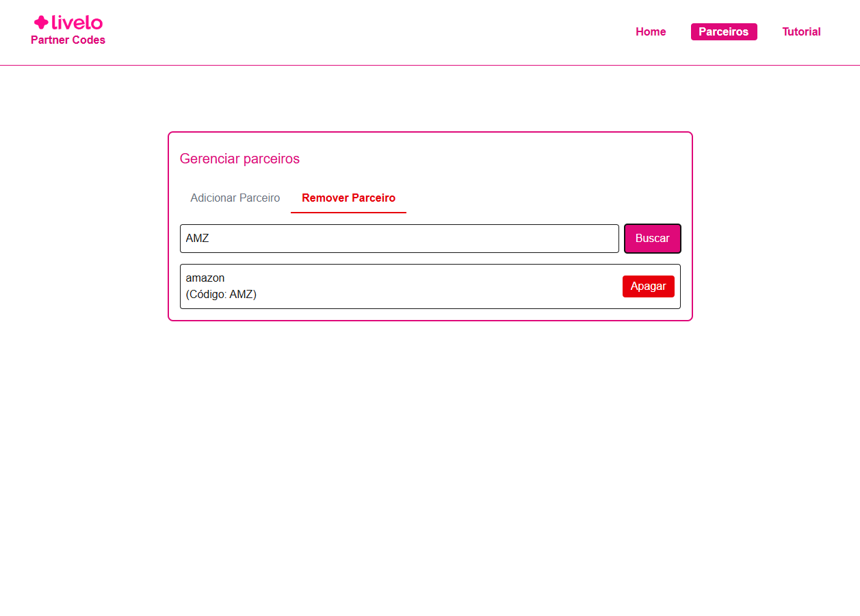
Task: Click the Gerenciar parceiros heading
Action: [x=239, y=159]
